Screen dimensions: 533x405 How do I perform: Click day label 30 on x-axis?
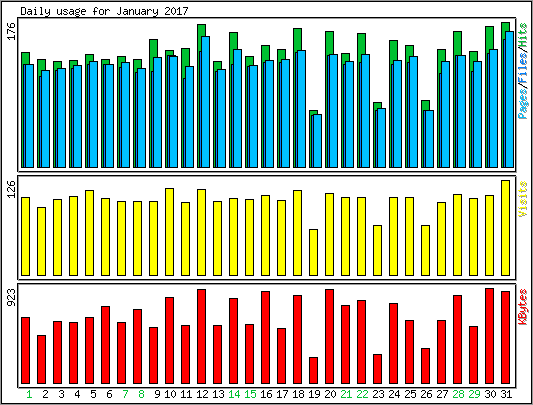click(x=490, y=394)
